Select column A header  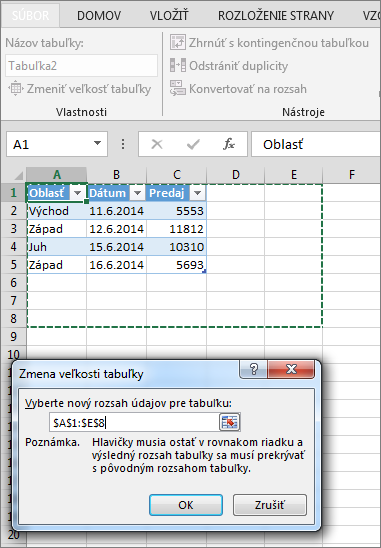click(57, 174)
